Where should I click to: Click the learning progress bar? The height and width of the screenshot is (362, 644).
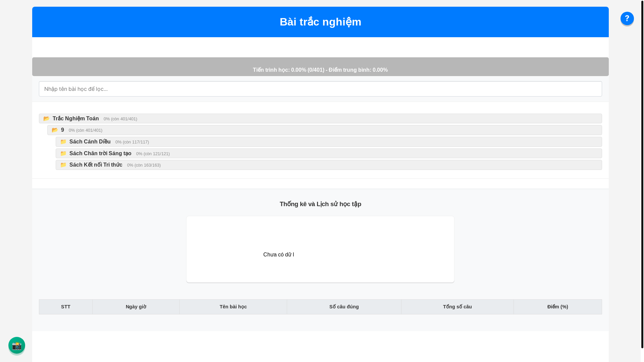[320, 67]
